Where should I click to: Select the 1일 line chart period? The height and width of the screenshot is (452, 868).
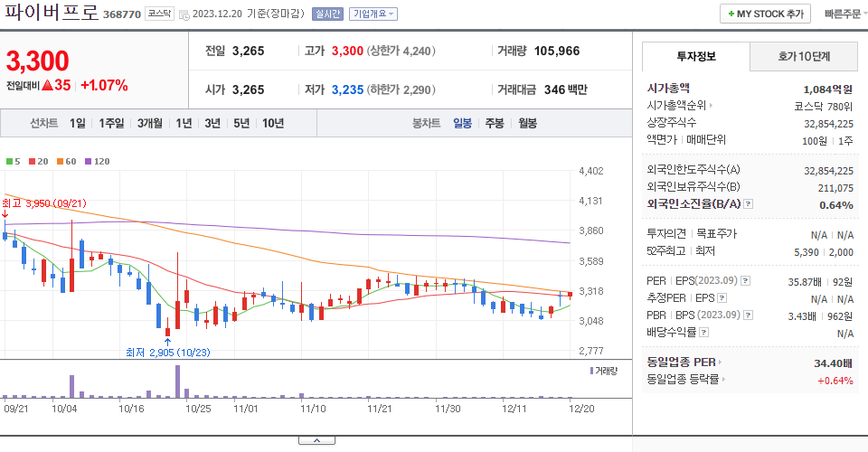pos(78,123)
